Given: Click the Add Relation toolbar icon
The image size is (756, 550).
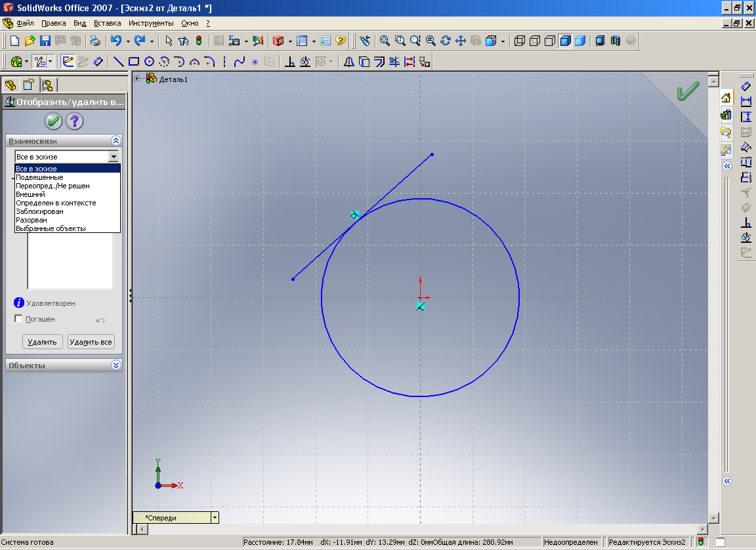Looking at the screenshot, I should (289, 62).
